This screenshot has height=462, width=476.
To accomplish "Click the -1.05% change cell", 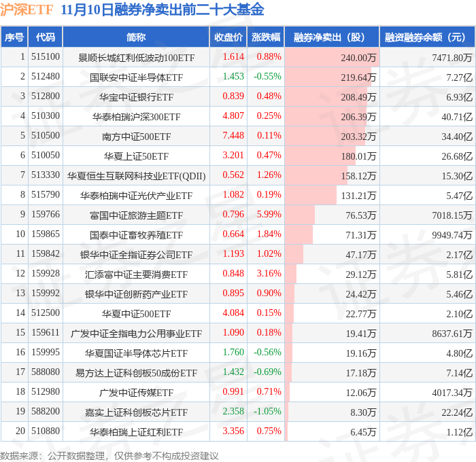I will 267,412.
